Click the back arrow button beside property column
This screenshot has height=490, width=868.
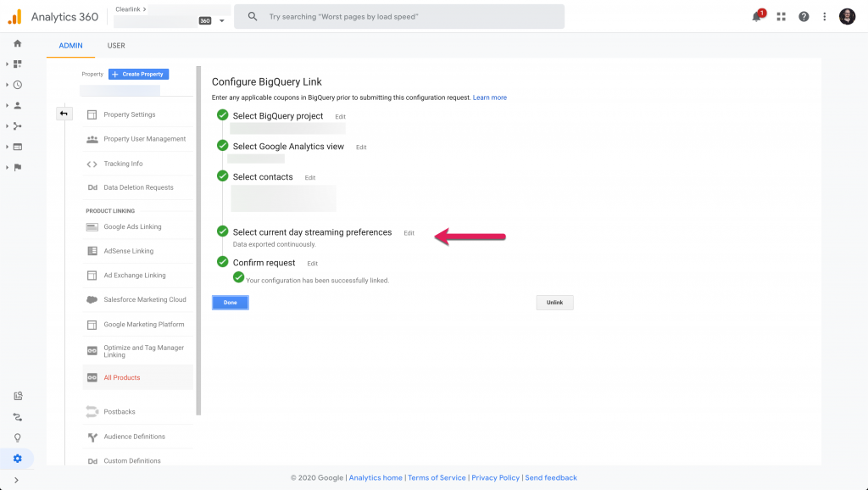pyautogui.click(x=64, y=114)
